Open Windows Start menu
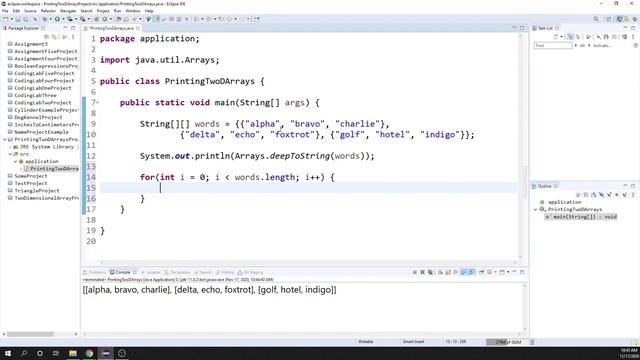 7,353
